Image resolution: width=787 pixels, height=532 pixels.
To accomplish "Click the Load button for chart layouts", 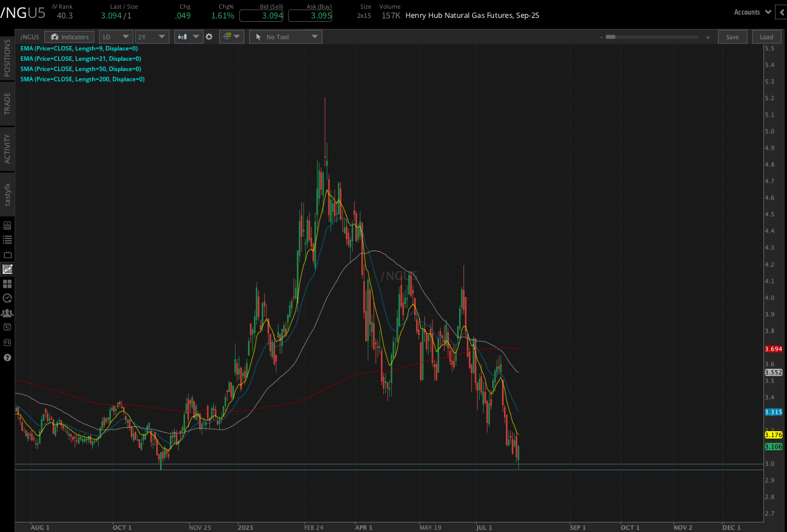I will [x=766, y=37].
